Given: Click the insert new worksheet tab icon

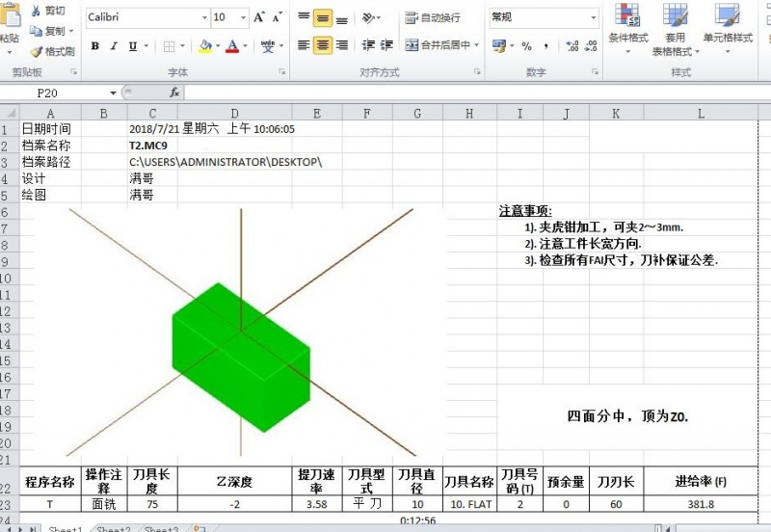Looking at the screenshot, I should [199, 528].
